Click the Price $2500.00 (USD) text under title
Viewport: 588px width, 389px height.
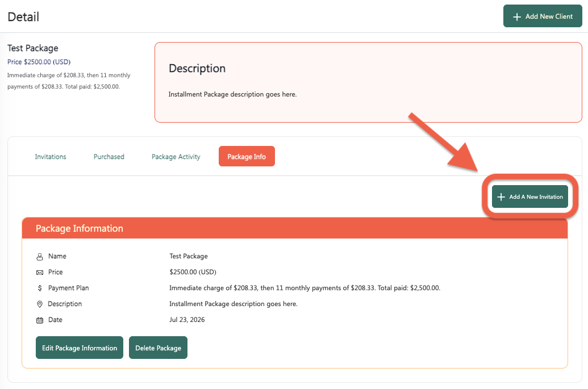pos(39,62)
